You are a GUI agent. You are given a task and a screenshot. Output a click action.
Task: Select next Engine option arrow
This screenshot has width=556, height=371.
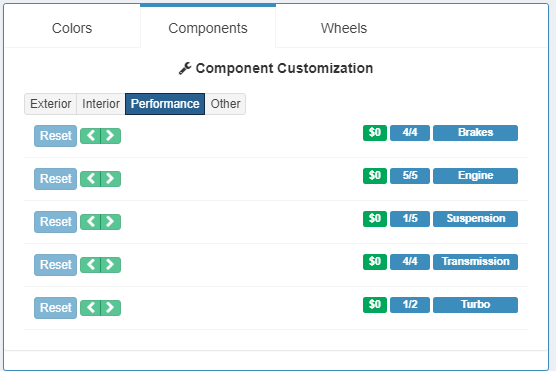pos(111,179)
